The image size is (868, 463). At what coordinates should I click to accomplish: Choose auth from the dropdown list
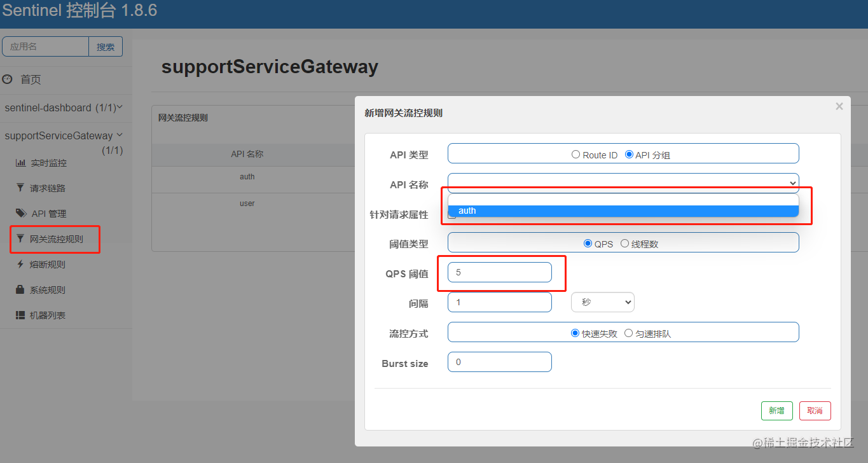point(623,211)
